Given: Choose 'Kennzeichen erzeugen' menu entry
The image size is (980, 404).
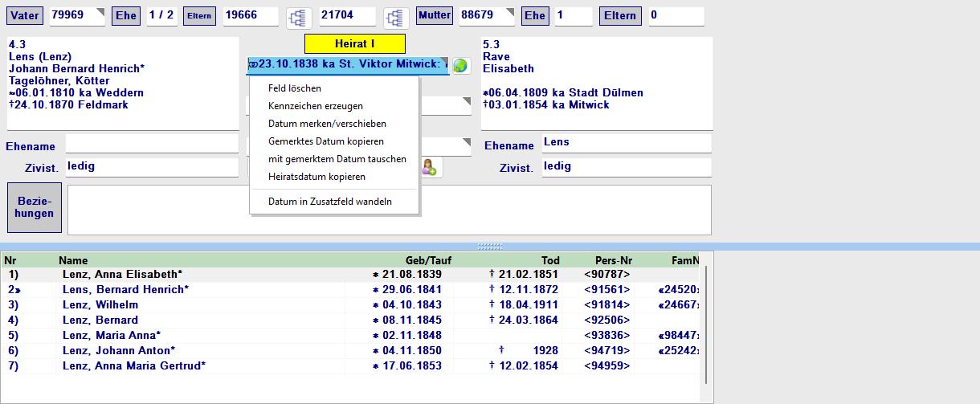Looking at the screenshot, I should [315, 106].
